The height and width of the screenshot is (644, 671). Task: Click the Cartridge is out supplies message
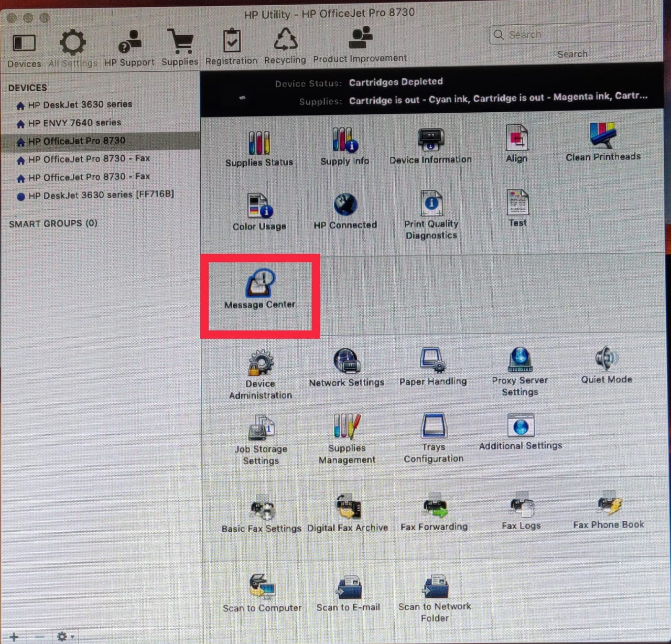(498, 98)
